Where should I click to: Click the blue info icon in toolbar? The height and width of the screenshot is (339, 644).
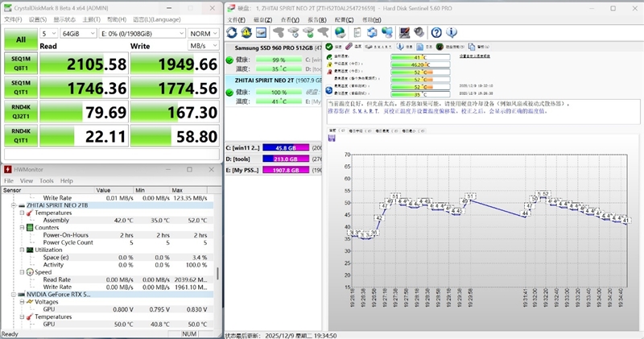[x=452, y=33]
